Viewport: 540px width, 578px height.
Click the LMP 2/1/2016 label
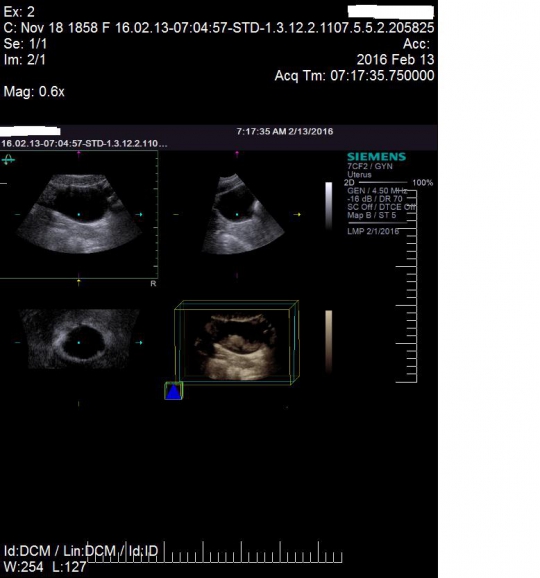tap(373, 231)
